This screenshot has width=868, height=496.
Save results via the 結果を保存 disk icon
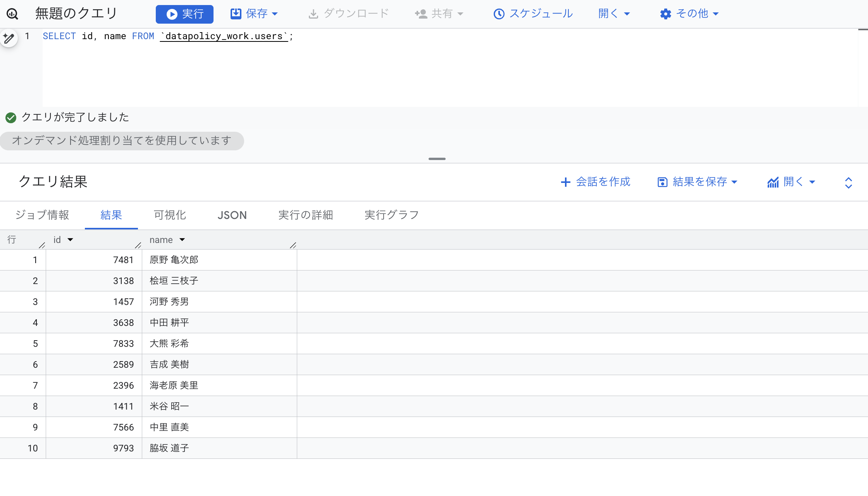[663, 182]
